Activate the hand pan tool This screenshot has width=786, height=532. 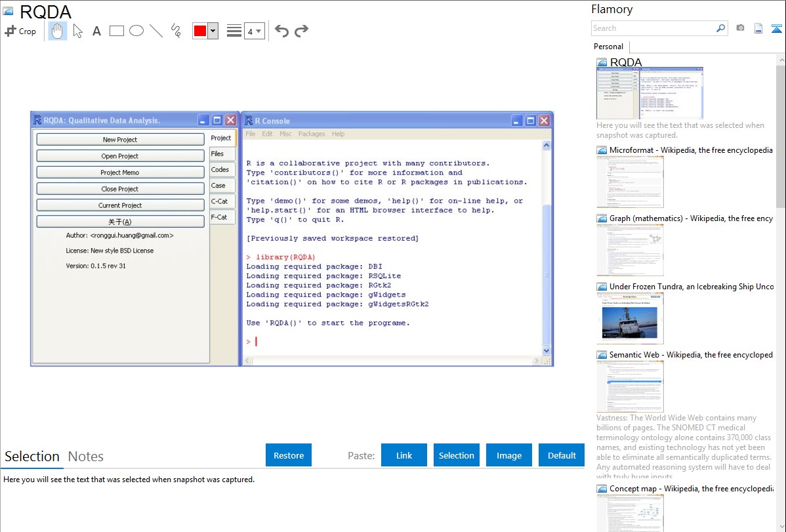[58, 31]
